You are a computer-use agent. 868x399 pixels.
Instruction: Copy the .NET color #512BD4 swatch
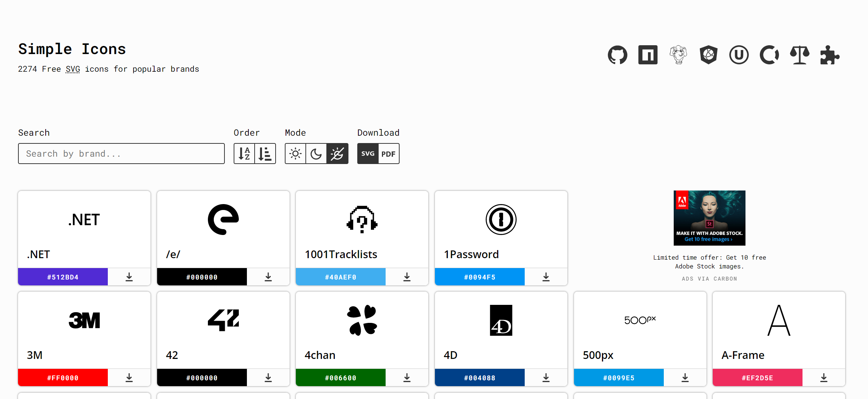pyautogui.click(x=63, y=277)
